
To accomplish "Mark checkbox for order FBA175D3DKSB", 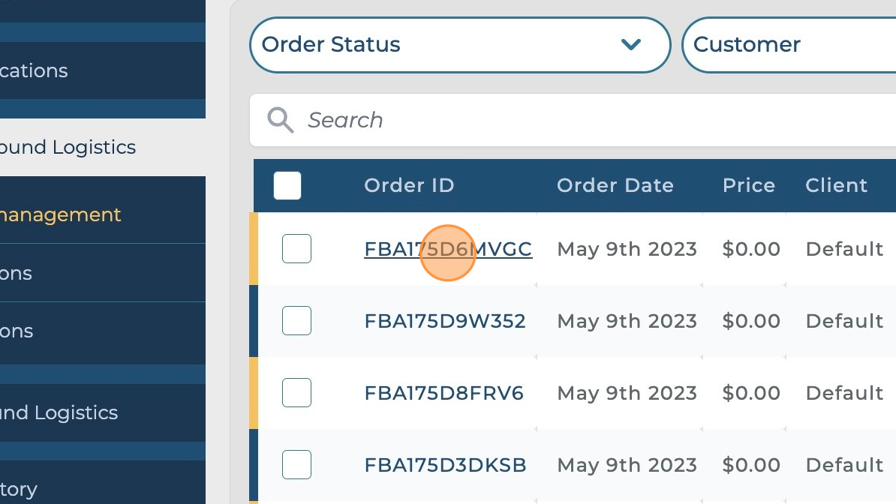I will [297, 465].
